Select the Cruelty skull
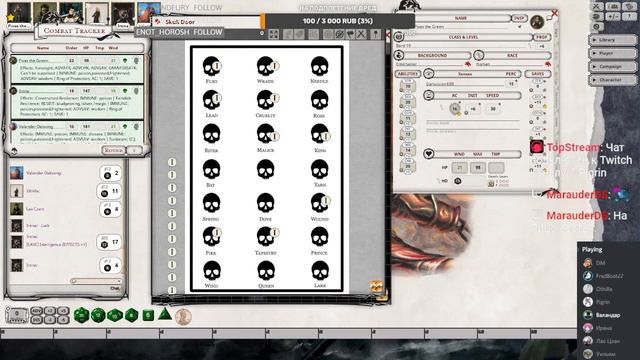The image size is (640, 360). click(266, 100)
